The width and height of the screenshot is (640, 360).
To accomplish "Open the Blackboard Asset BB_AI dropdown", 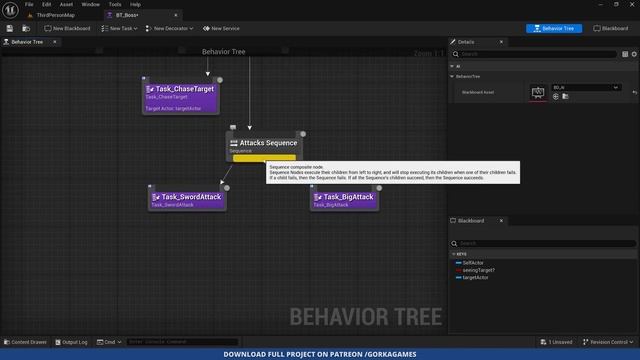I will (x=586, y=87).
